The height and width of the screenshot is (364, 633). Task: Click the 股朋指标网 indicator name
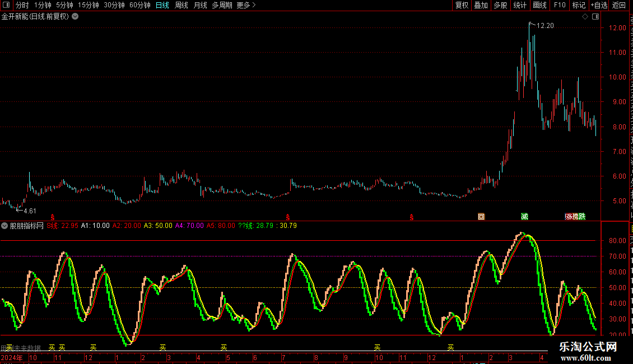[27, 226]
